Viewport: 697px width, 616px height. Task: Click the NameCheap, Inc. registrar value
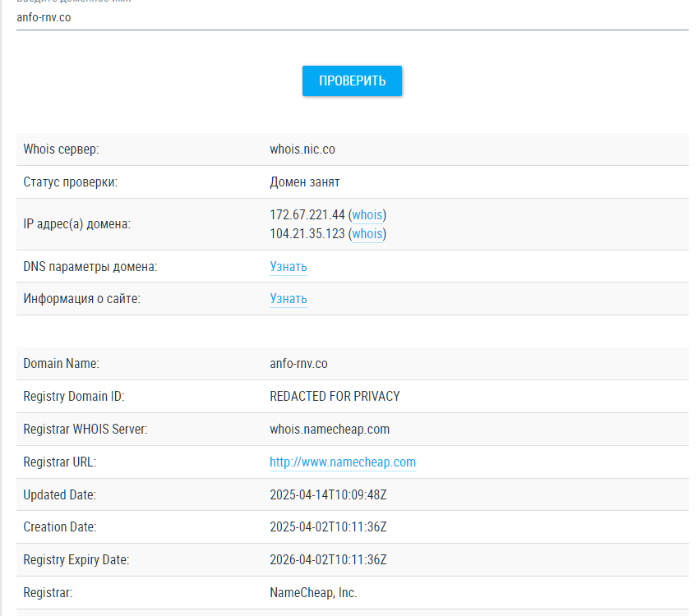coord(313,593)
